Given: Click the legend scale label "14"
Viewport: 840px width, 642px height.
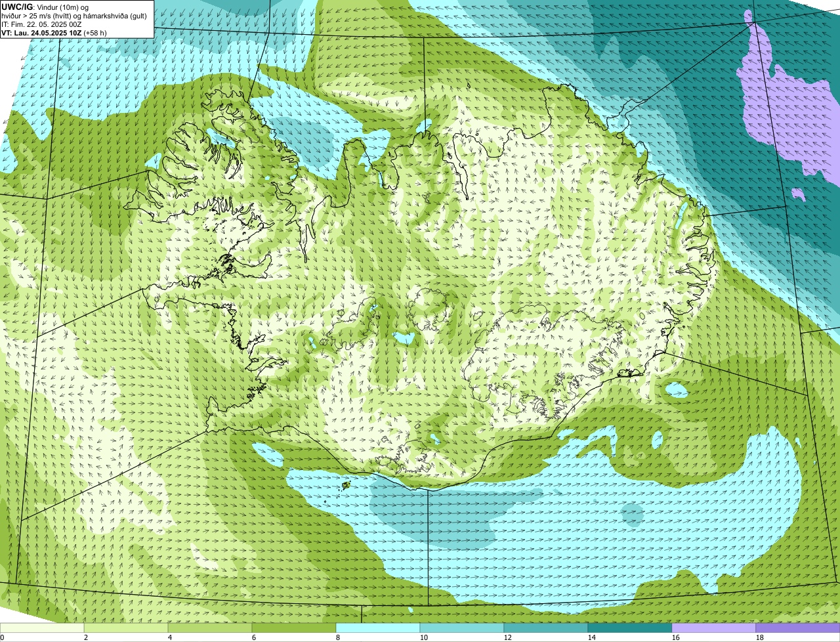Looking at the screenshot, I should click(592, 637).
